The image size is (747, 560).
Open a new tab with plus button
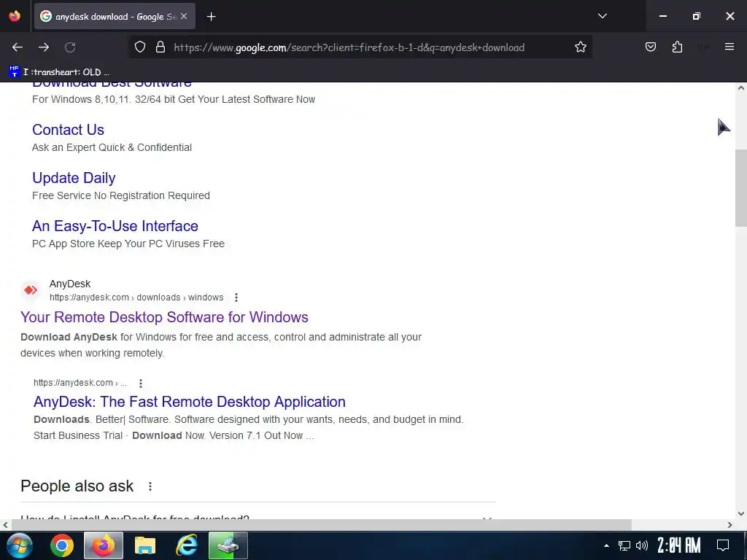click(211, 17)
